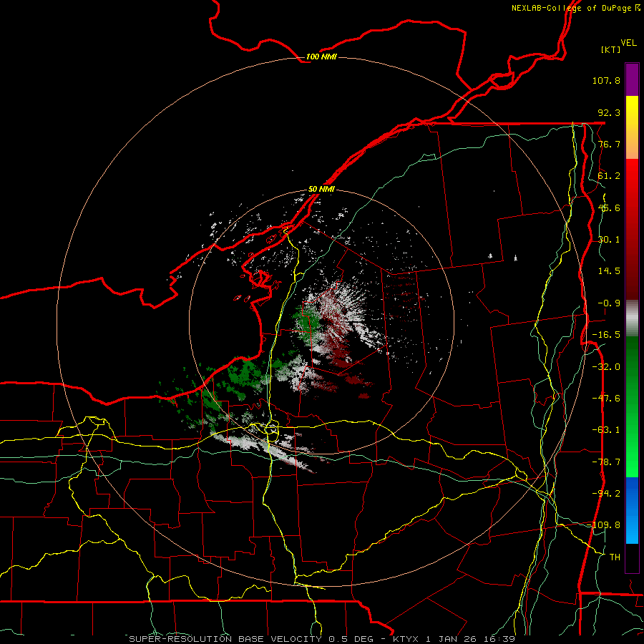Click the VEL legend title

click(628, 43)
